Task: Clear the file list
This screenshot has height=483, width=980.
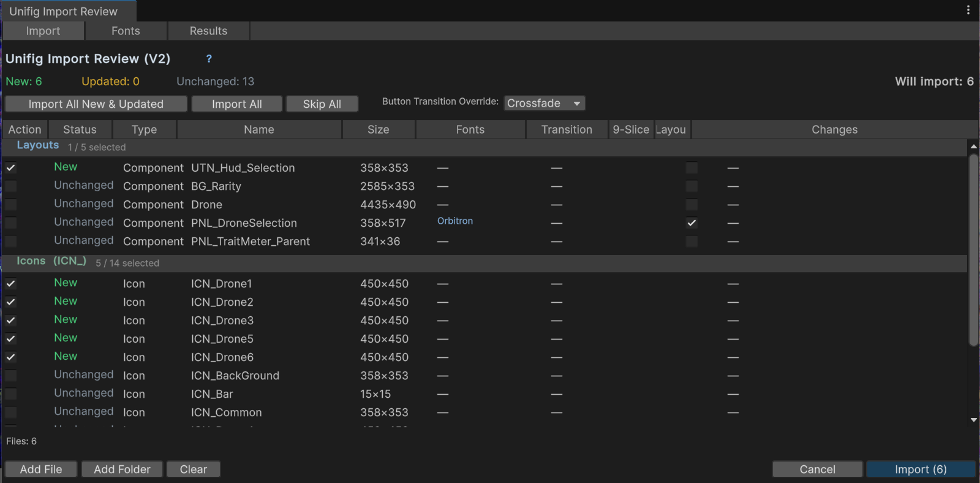Action: pos(194,469)
